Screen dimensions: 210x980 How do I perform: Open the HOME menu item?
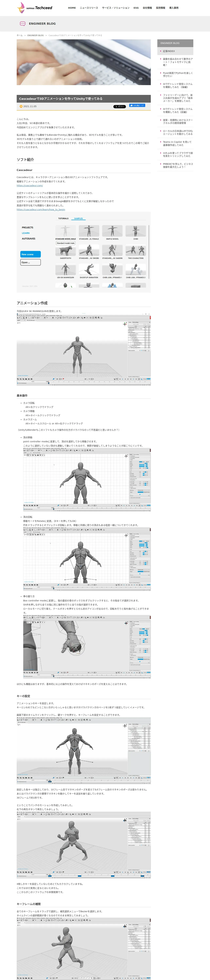coord(72,8)
